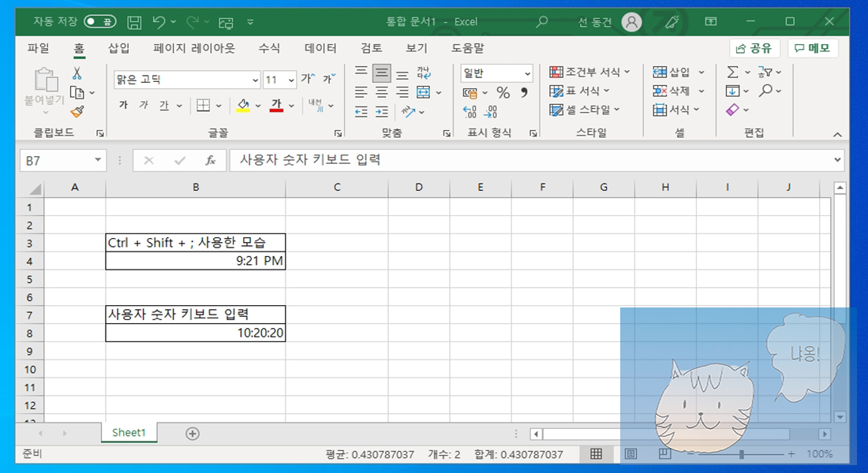The image size is (868, 473).
Task: Activate the Format Painter brush
Action: coord(77,112)
